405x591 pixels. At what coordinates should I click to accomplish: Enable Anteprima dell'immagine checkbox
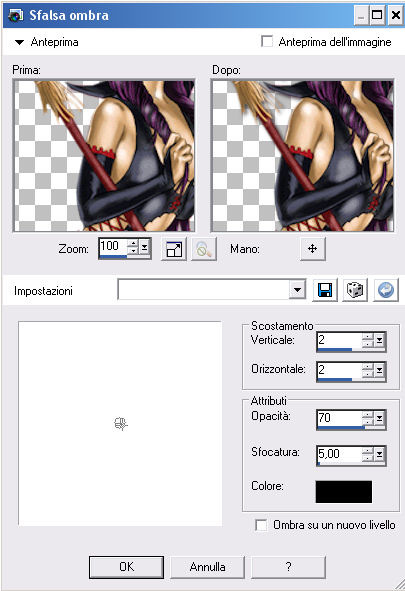point(267,41)
